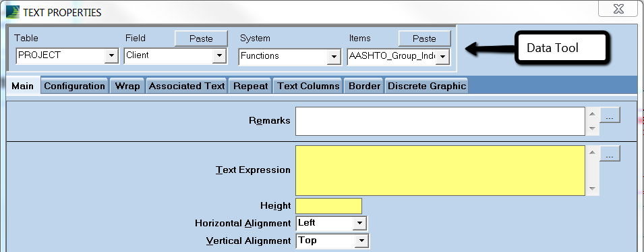Click Remarks scrollbar down arrow

(592, 128)
